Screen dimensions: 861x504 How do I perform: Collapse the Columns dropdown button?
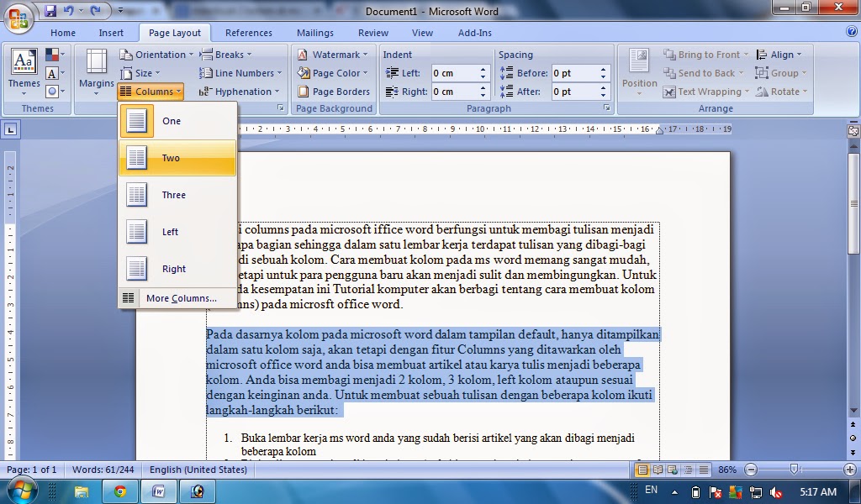coord(151,92)
